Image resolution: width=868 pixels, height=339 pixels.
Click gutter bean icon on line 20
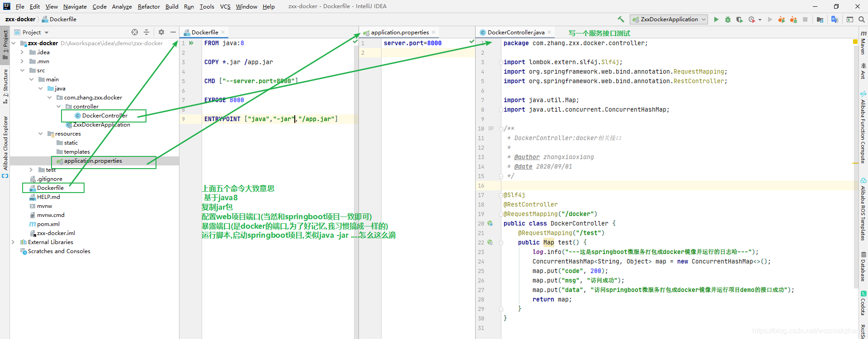(x=490, y=223)
